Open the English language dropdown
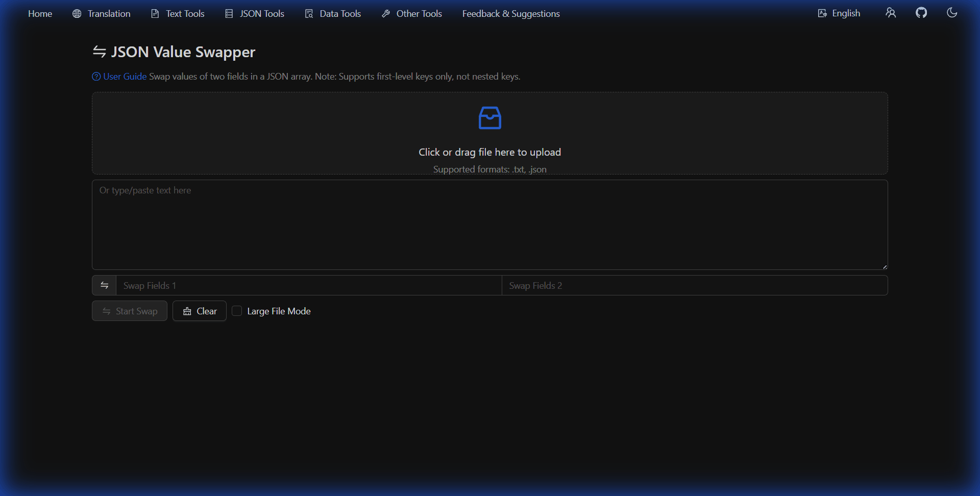980x496 pixels. [x=839, y=13]
